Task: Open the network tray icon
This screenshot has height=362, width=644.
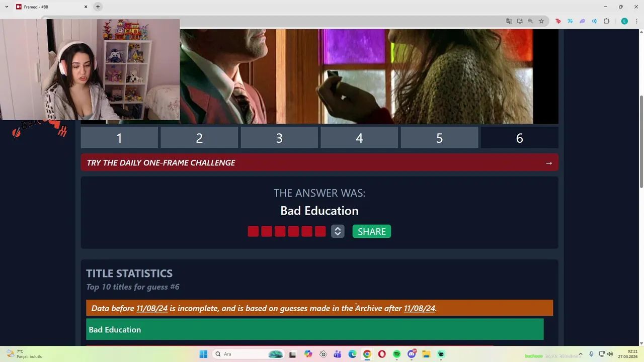Action: (x=602, y=354)
